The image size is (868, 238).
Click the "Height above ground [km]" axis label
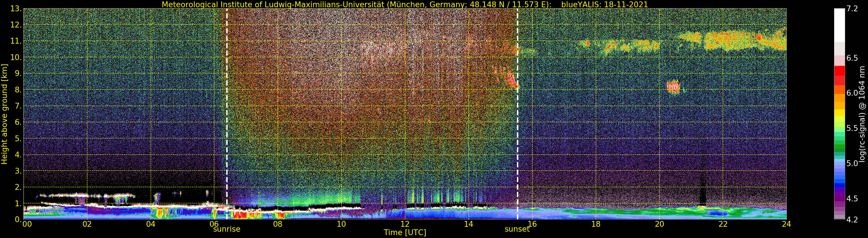[x=4, y=114]
